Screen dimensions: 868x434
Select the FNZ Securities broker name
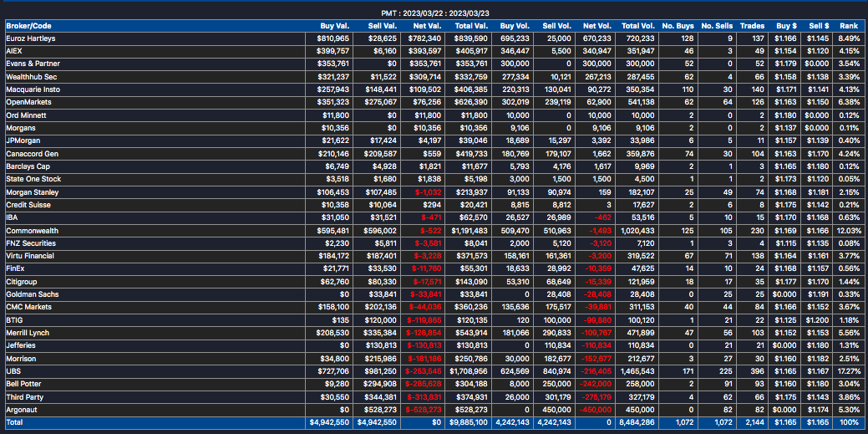point(31,243)
